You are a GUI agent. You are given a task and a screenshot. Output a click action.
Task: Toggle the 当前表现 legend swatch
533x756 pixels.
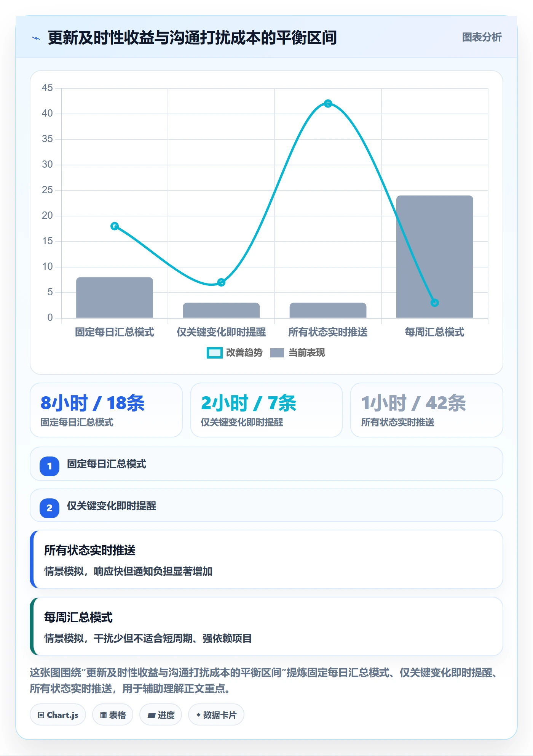point(277,353)
